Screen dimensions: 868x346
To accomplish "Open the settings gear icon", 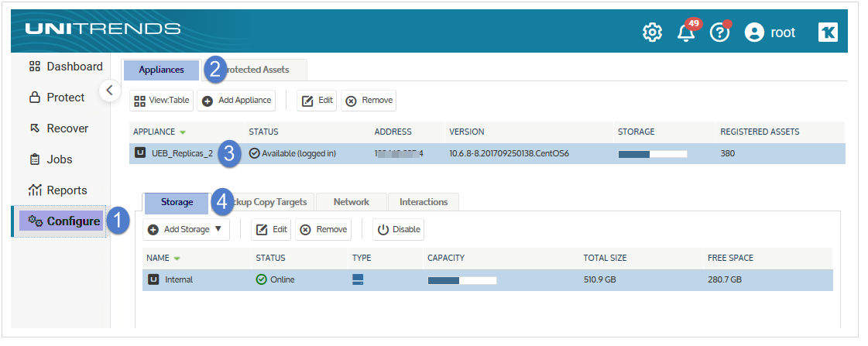I will point(652,33).
